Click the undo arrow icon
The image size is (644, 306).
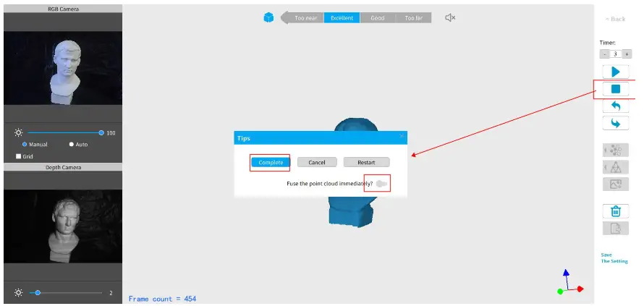[615, 106]
